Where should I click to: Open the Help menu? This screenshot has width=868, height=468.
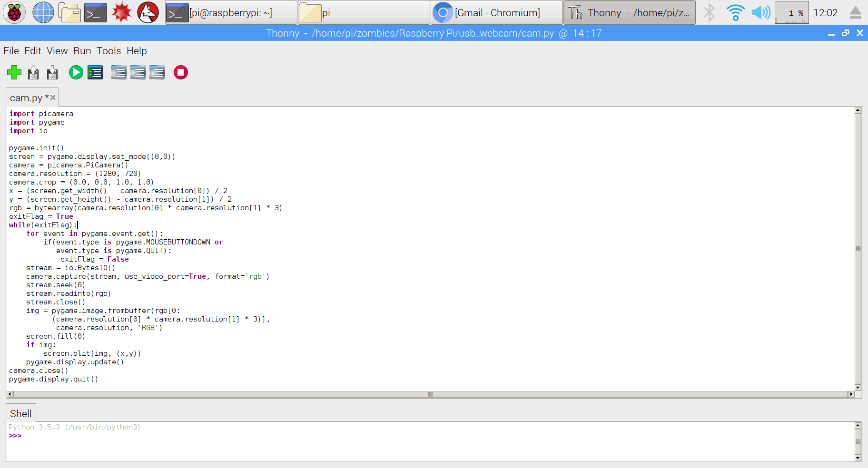click(x=137, y=51)
